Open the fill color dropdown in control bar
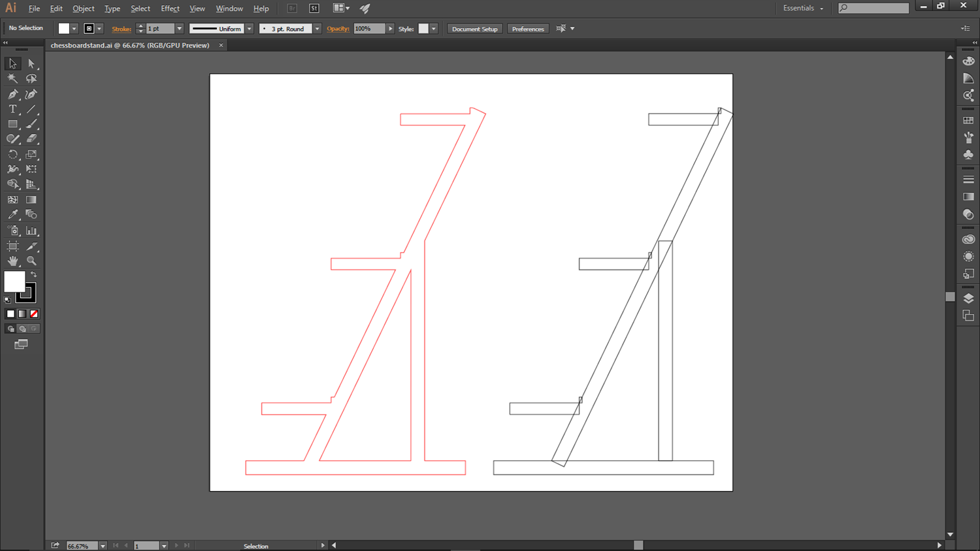The height and width of the screenshot is (551, 980). point(74,29)
